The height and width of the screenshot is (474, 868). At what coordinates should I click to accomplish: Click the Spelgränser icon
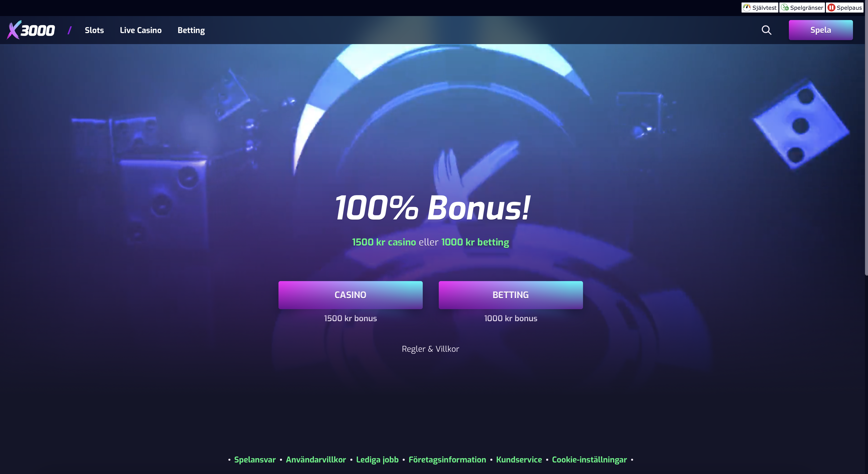click(785, 8)
